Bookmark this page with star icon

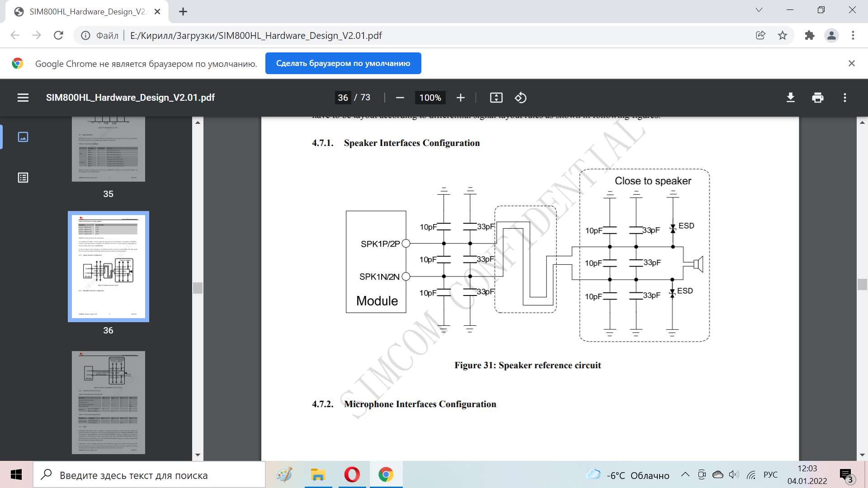tap(783, 35)
